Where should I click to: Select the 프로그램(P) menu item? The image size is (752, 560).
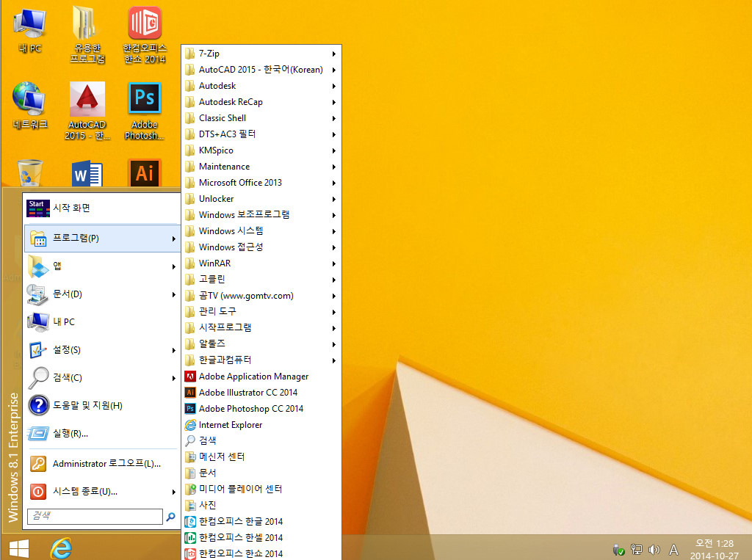(x=102, y=239)
